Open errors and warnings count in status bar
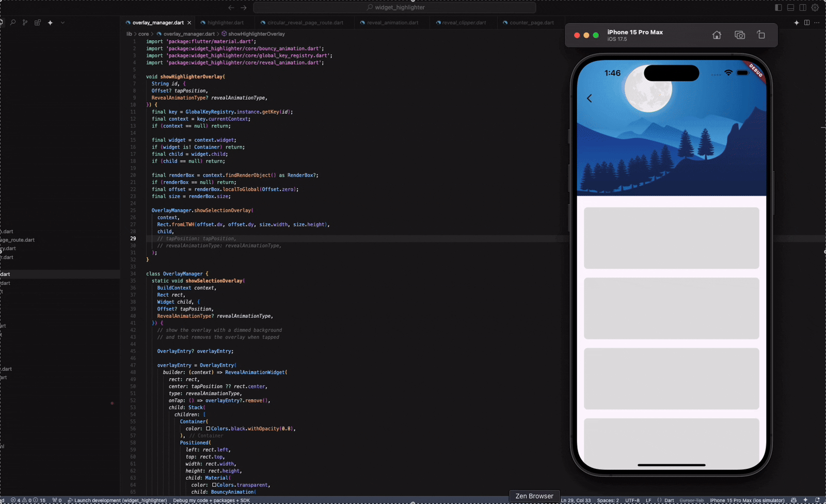The width and height of the screenshot is (826, 504). click(28, 500)
